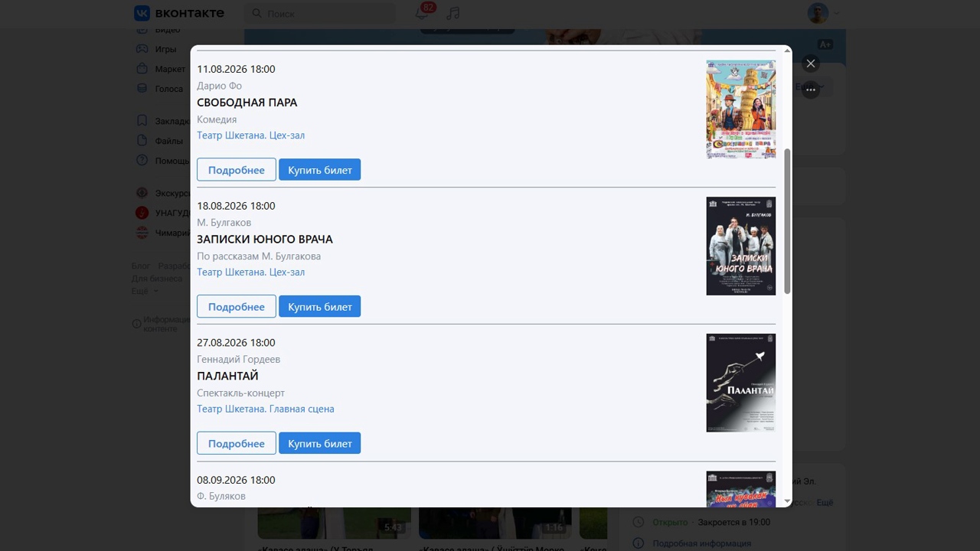Open notifications bell with 82 badge
The height and width of the screenshot is (551, 980).
point(423,12)
